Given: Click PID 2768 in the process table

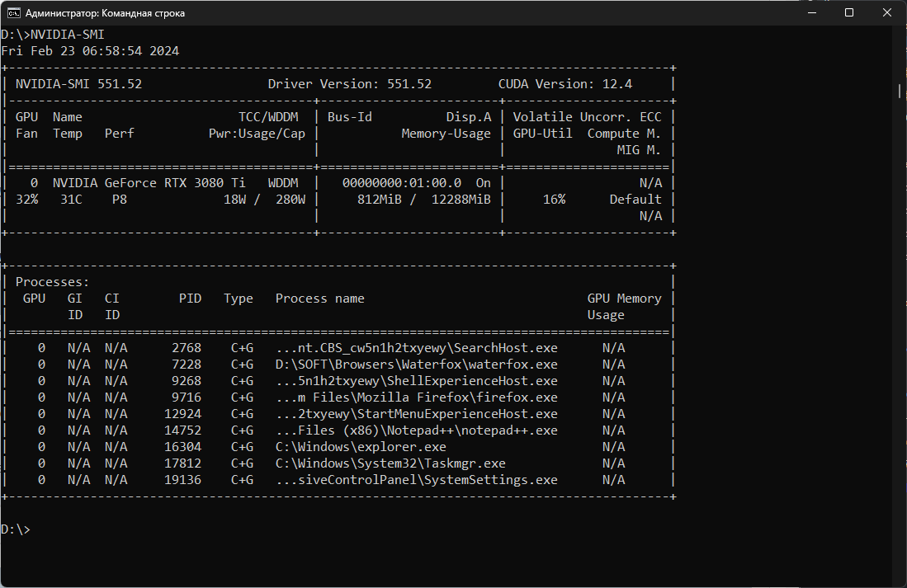Looking at the screenshot, I should pyautogui.click(x=187, y=348).
